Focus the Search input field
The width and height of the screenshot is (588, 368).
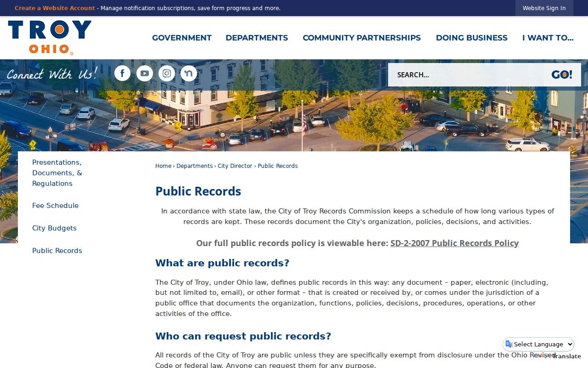pyautogui.click(x=467, y=75)
